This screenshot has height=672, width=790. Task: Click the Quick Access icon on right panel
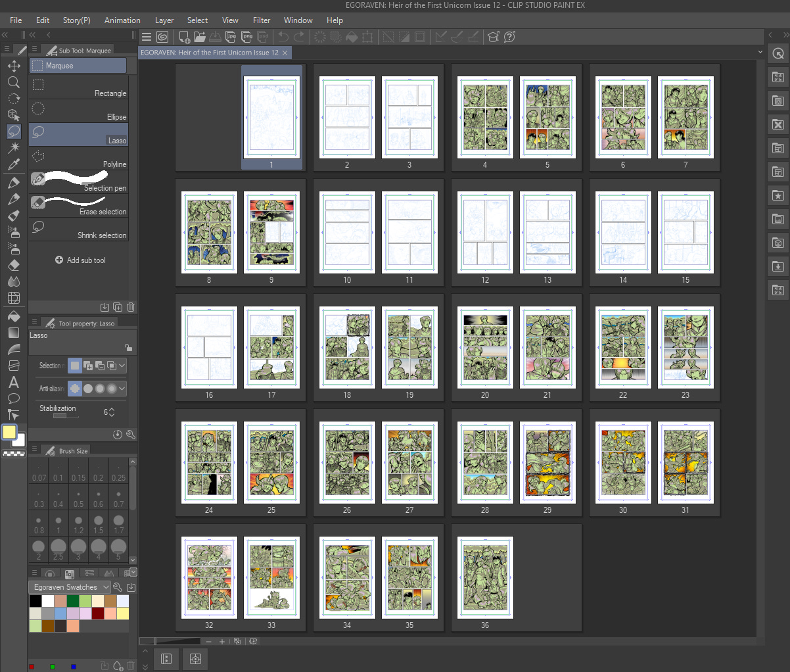pyautogui.click(x=778, y=53)
